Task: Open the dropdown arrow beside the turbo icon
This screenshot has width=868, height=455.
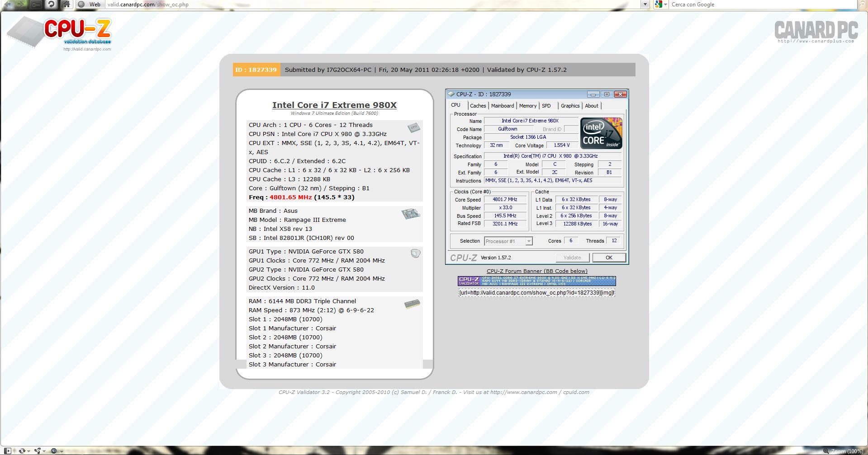Action: pyautogui.click(x=61, y=451)
